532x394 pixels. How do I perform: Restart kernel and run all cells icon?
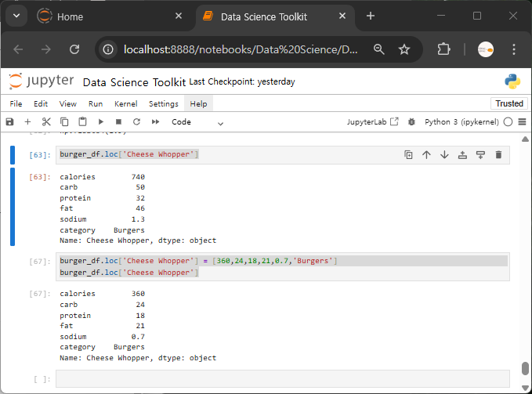point(155,121)
